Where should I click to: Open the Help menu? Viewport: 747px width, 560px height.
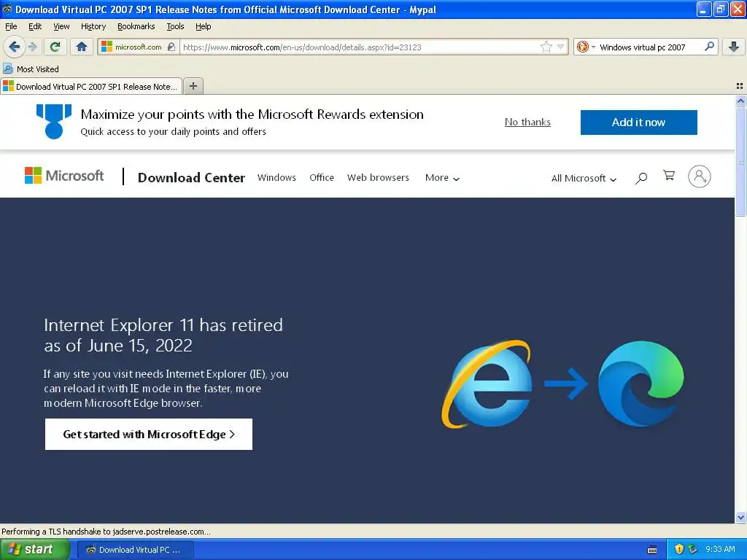203,26
